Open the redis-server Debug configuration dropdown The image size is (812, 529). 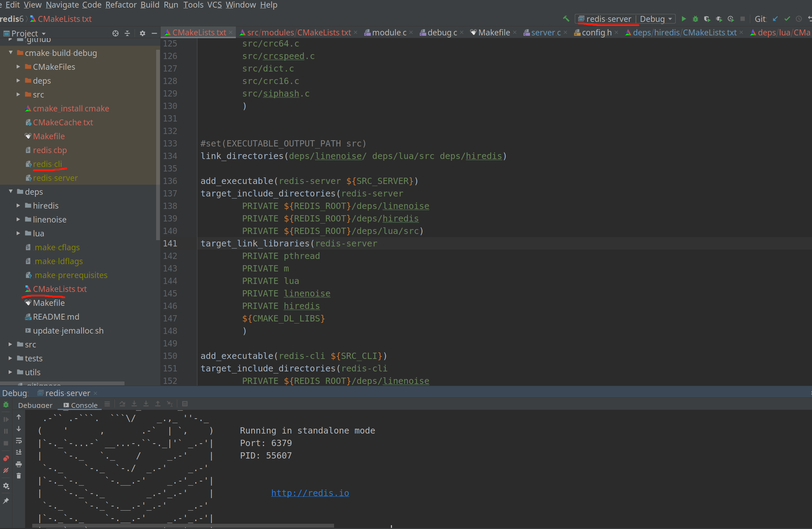point(625,19)
